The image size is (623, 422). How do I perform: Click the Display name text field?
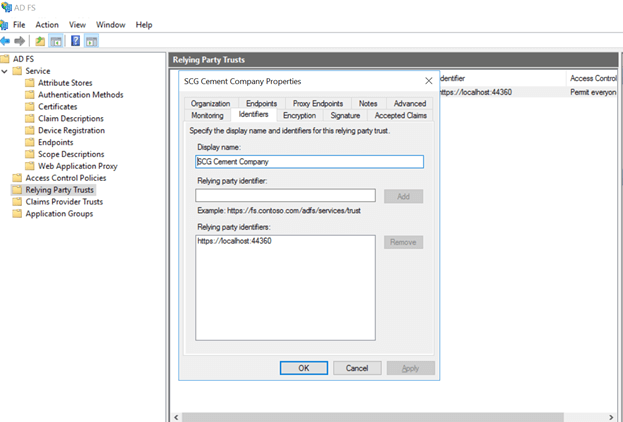[310, 162]
